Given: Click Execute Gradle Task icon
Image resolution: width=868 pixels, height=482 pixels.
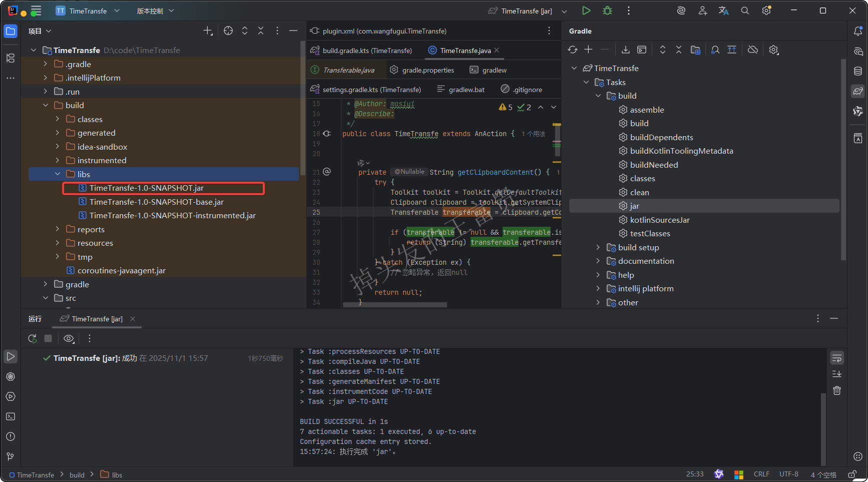Looking at the screenshot, I should point(642,50).
